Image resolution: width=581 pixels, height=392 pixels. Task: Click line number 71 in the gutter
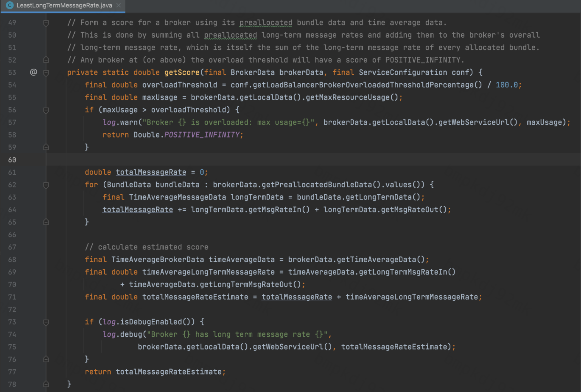point(12,297)
